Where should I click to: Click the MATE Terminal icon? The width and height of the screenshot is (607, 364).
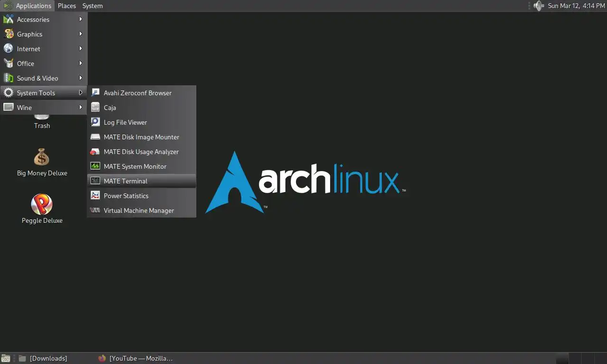pyautogui.click(x=95, y=181)
